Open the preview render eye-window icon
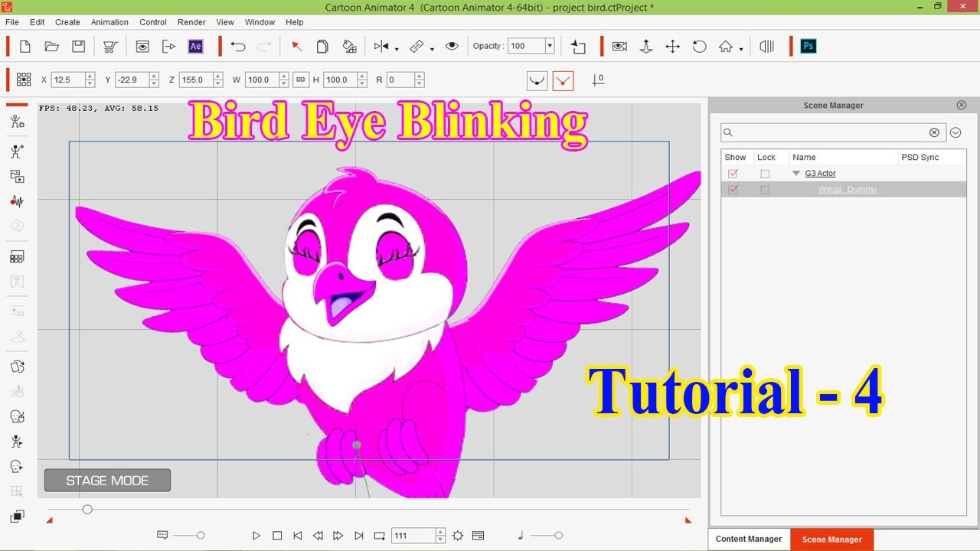Screen dimensions: 980x551 tap(142, 47)
